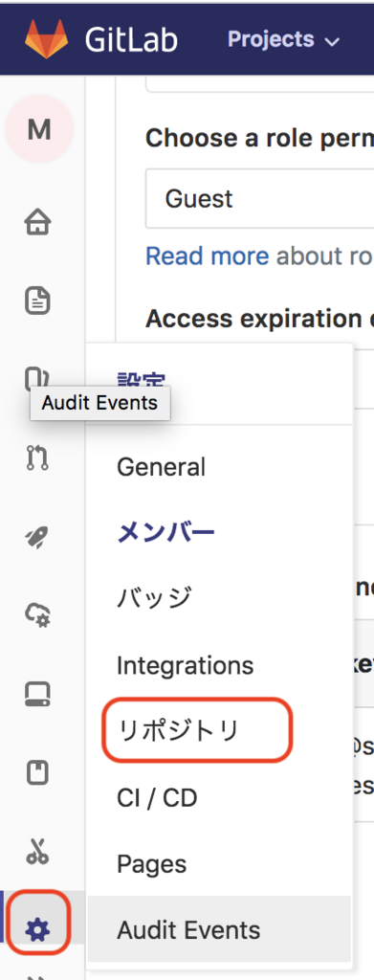
Task: Go to Project overview home icon
Action: click(x=37, y=222)
